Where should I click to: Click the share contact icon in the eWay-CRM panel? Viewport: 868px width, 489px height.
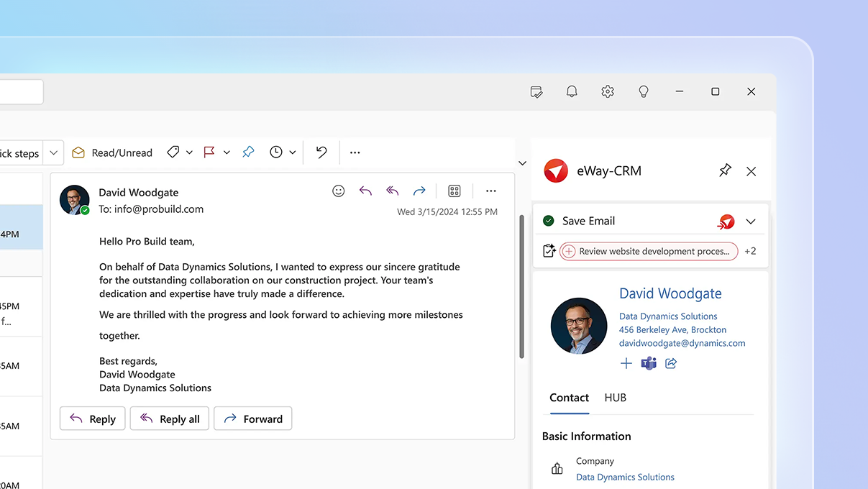coord(670,363)
